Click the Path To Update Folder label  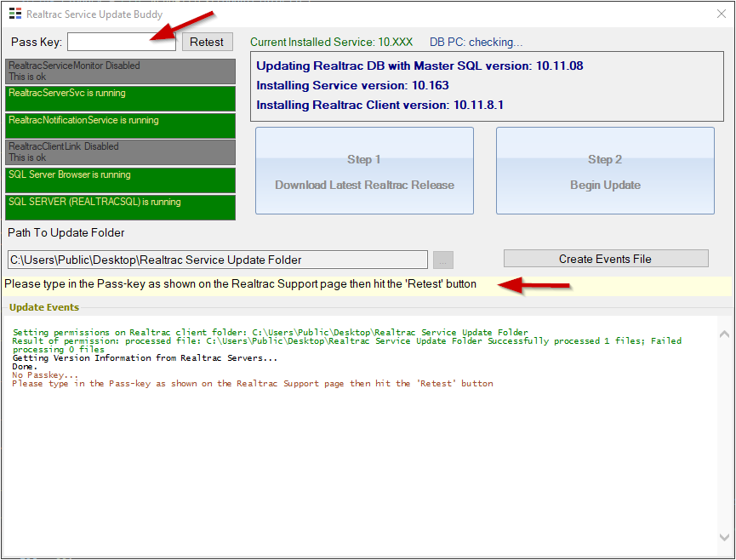(66, 233)
